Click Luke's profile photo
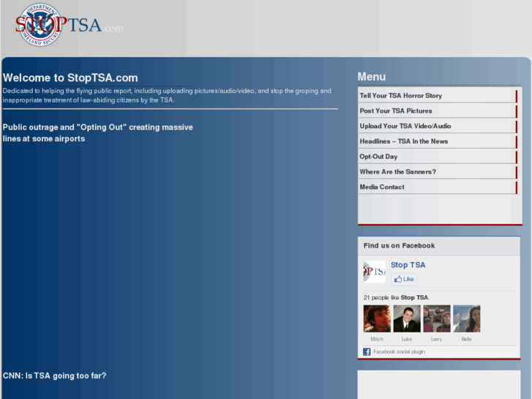The image size is (532, 399). pos(407,318)
